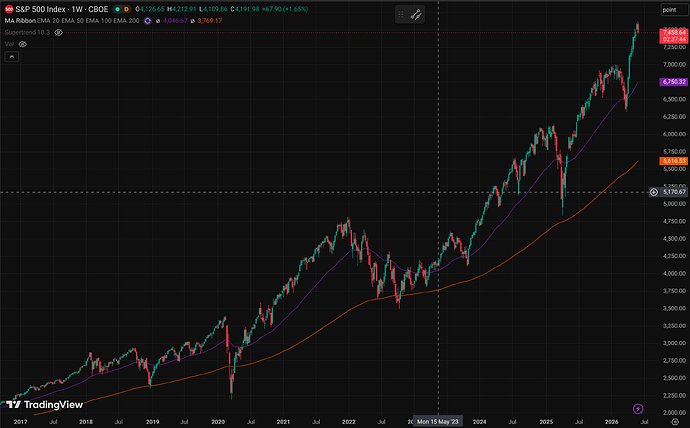Click the change value +67.90 (+1.65%)
Image resolution: width=690 pixels, height=428 pixels.
(x=285, y=9)
